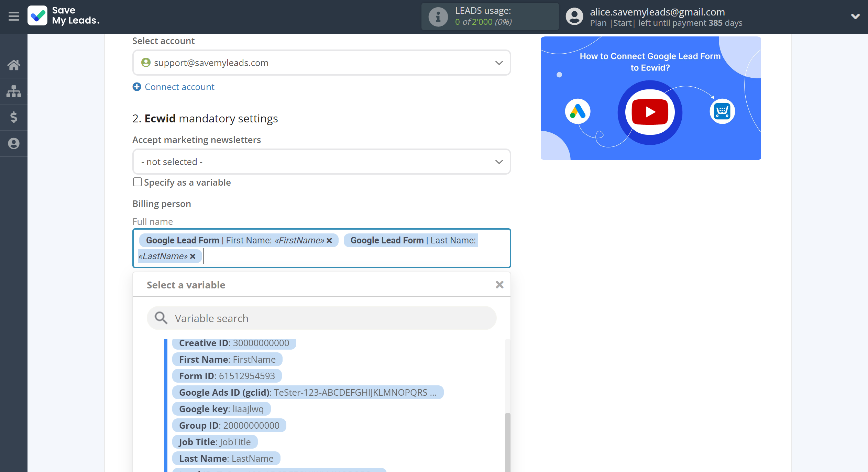
Task: Toggle Specify as a variable checkbox
Action: pos(138,182)
